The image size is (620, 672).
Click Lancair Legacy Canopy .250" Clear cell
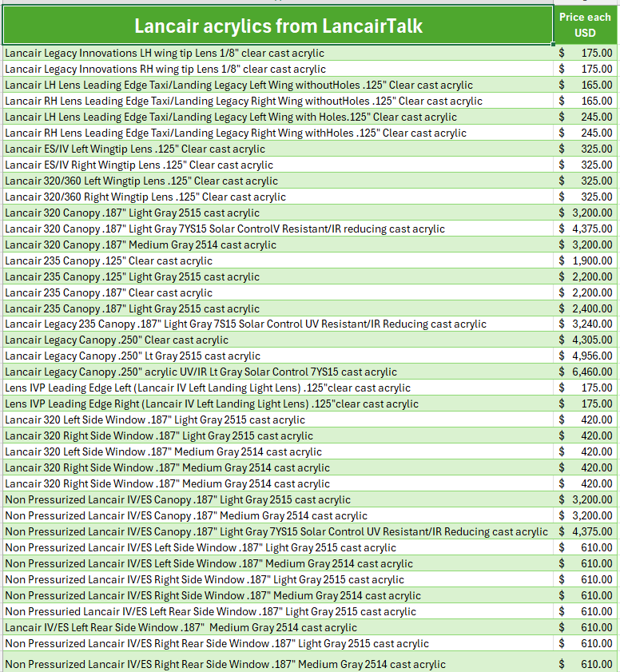(x=117, y=340)
